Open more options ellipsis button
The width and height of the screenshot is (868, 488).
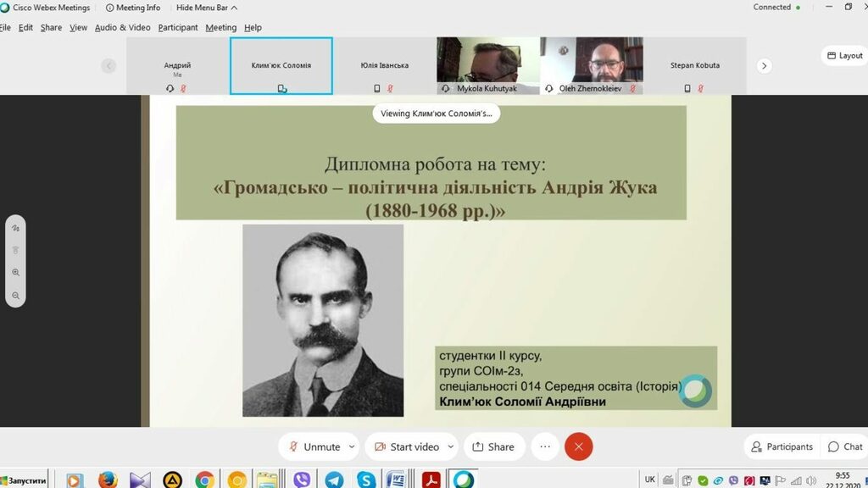click(545, 446)
